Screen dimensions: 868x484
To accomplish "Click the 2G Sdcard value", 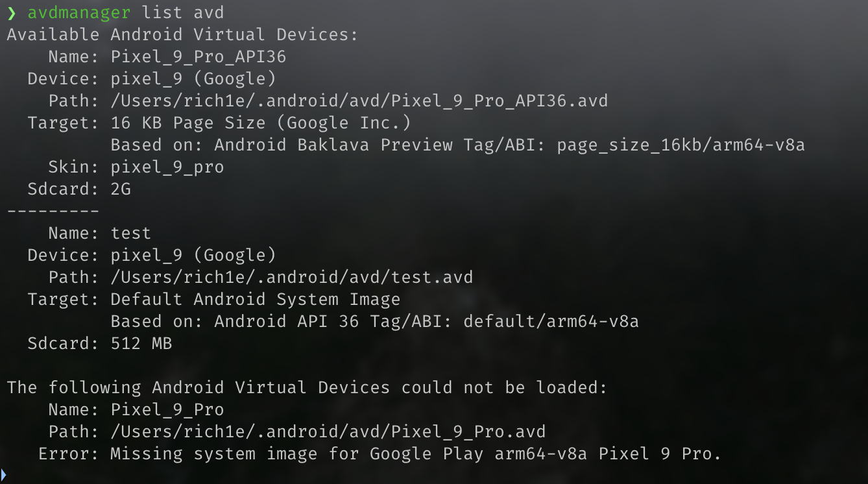I will (121, 189).
